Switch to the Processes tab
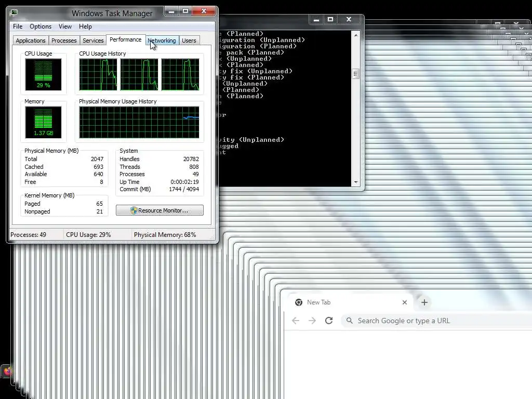The height and width of the screenshot is (399, 532). [64, 41]
